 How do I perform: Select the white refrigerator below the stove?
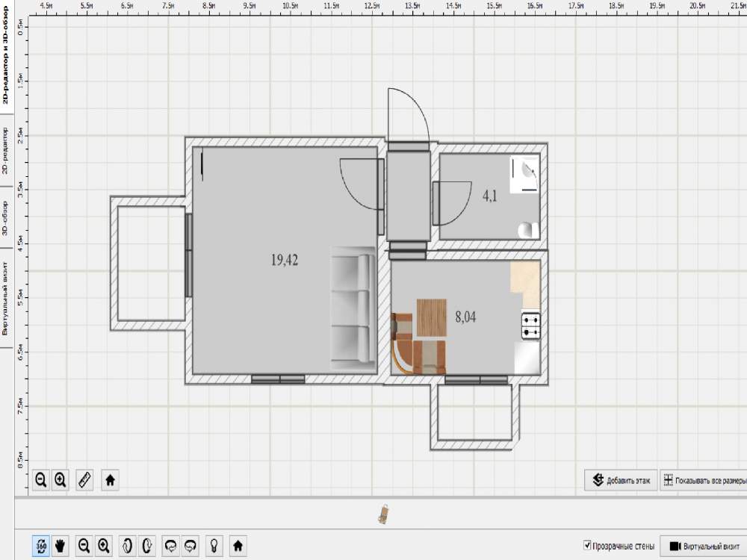[527, 358]
